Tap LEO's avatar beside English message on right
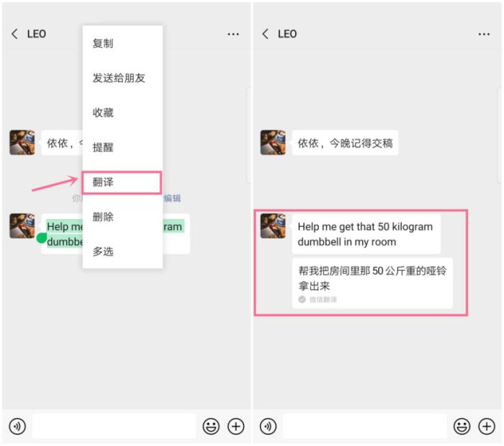504x446 pixels. [273, 226]
